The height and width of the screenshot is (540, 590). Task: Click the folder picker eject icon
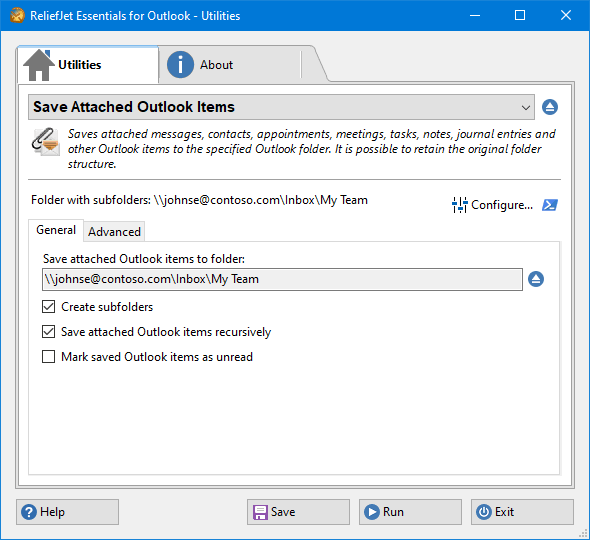[x=536, y=279]
